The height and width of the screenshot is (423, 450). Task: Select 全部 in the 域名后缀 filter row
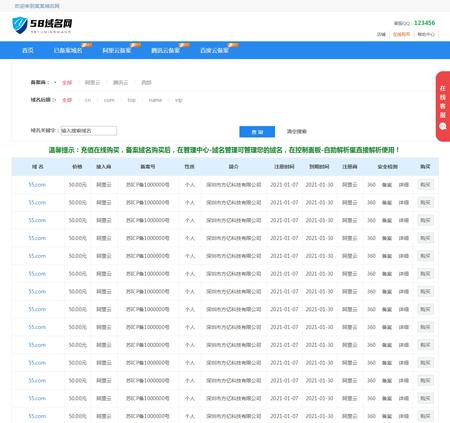(67, 100)
